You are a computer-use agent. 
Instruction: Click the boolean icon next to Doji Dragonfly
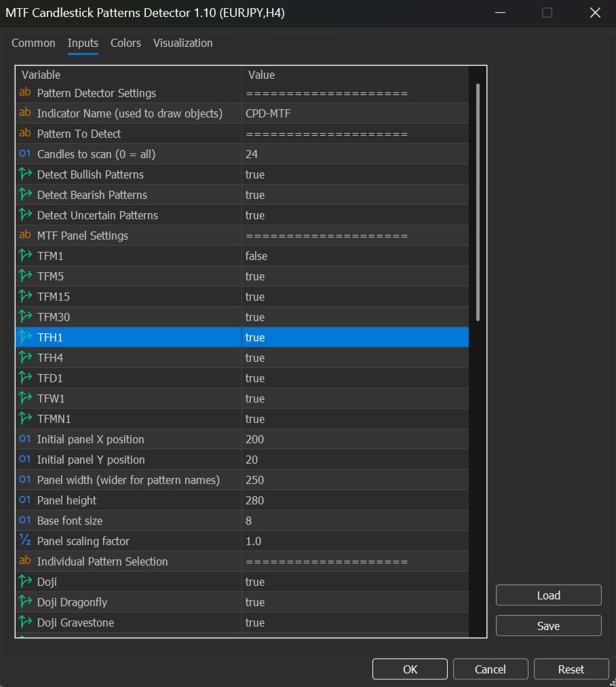click(x=25, y=602)
